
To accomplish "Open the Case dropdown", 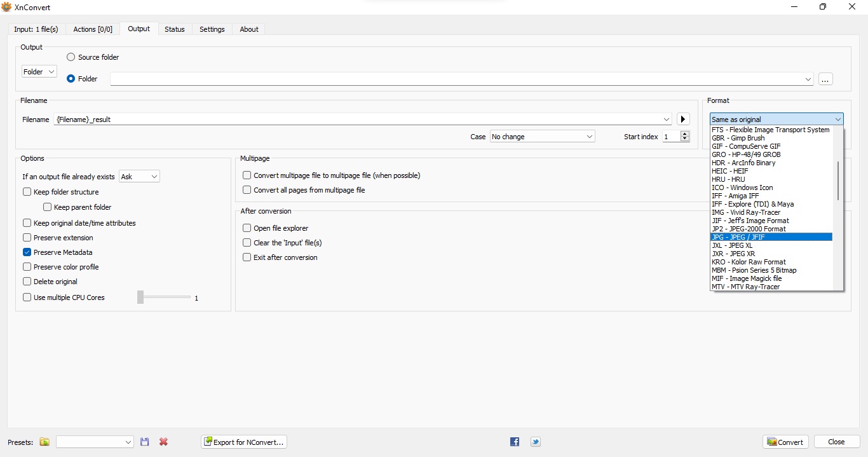I will [542, 137].
